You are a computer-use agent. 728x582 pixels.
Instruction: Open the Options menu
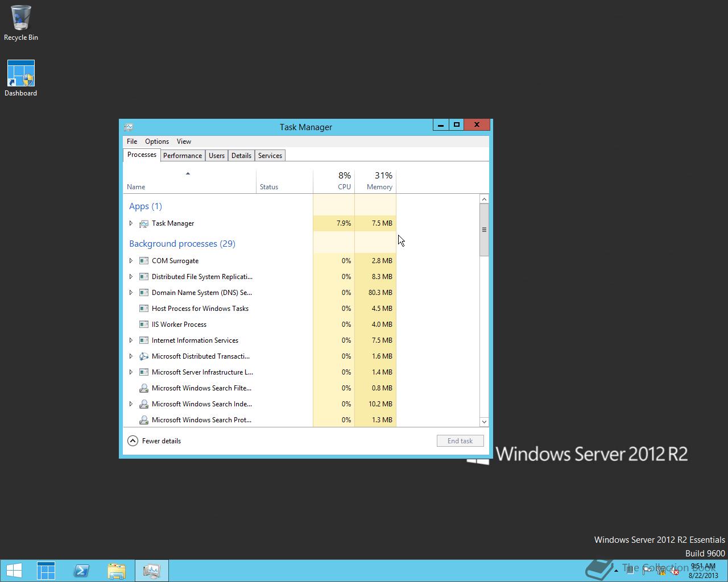[x=157, y=142]
